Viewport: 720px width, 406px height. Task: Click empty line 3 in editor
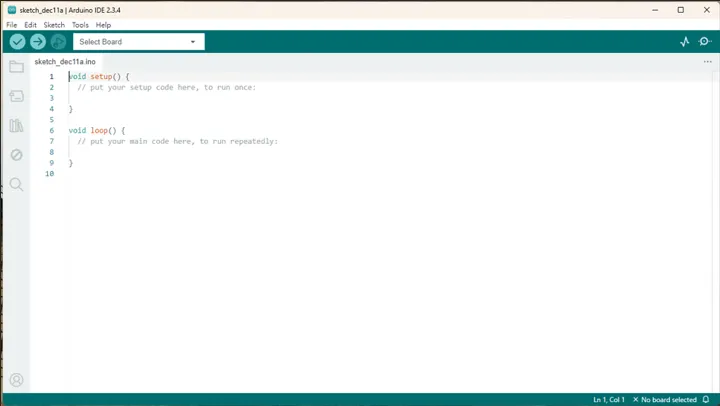click(390, 98)
